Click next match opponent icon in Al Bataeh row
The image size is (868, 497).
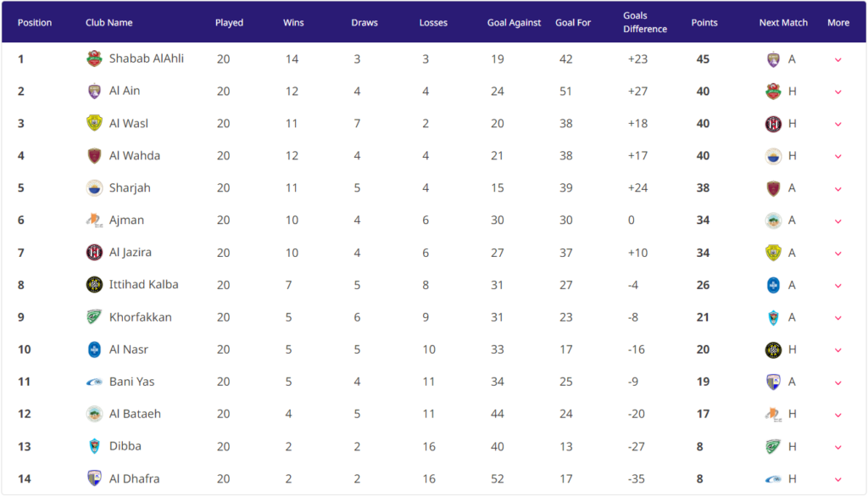[x=773, y=415]
